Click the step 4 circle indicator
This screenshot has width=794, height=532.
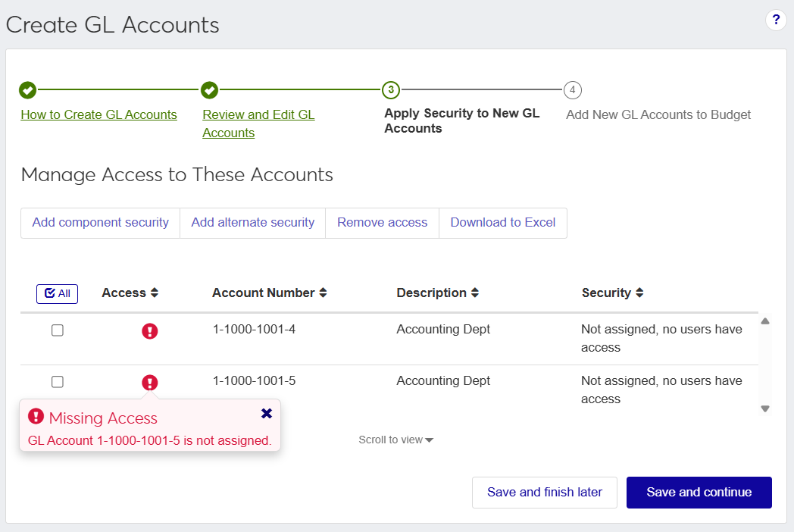tap(573, 90)
